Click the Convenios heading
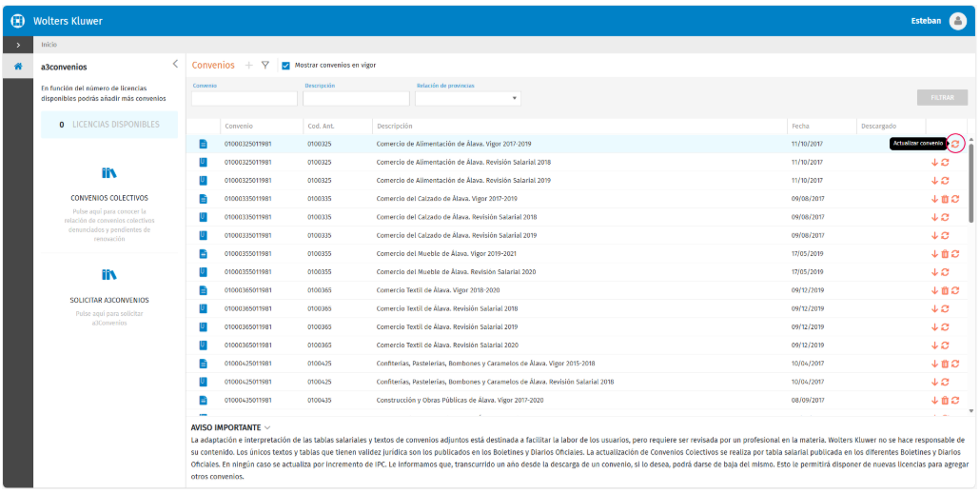 [x=213, y=65]
